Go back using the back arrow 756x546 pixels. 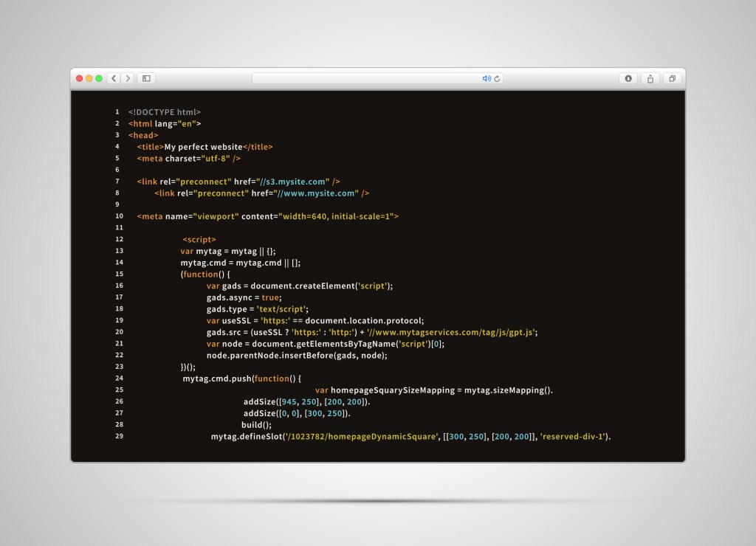[114, 78]
